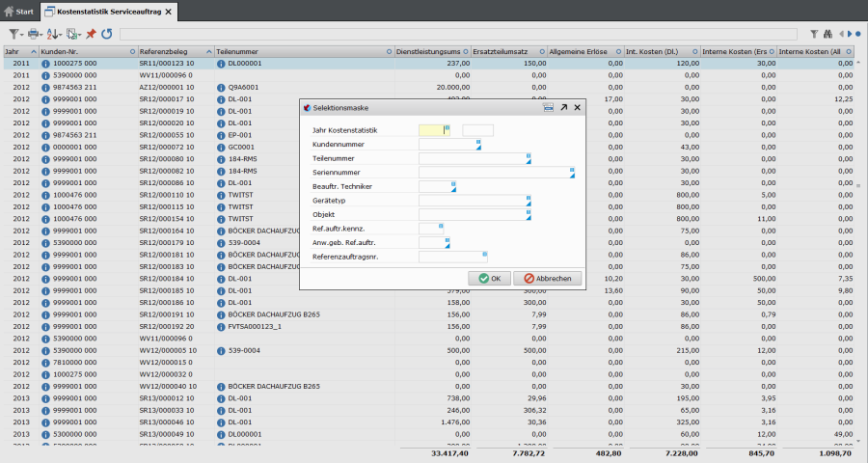Click the blue refresh arrow icon
The height and width of the screenshot is (463, 868).
click(x=106, y=34)
